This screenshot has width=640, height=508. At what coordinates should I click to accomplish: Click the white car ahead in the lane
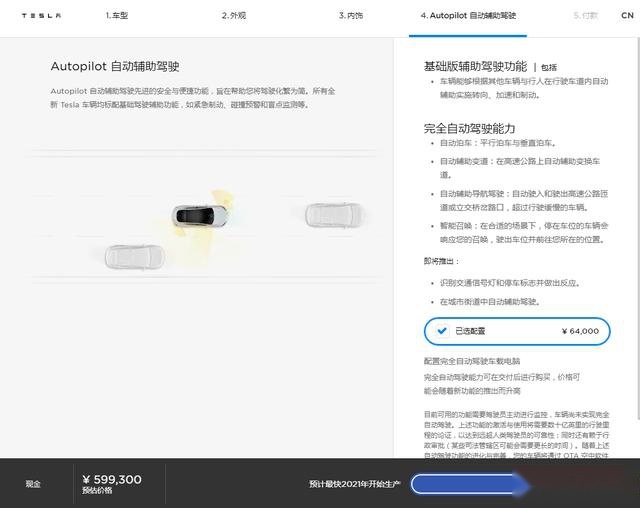point(335,215)
